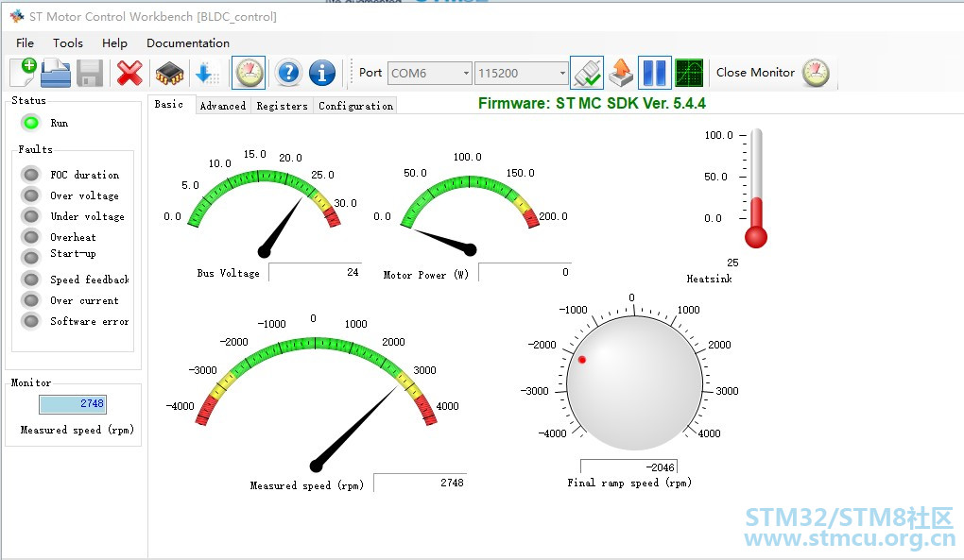Viewport: 964px width, 560px height.
Task: Click the upload orange arrow icon
Action: tap(621, 73)
